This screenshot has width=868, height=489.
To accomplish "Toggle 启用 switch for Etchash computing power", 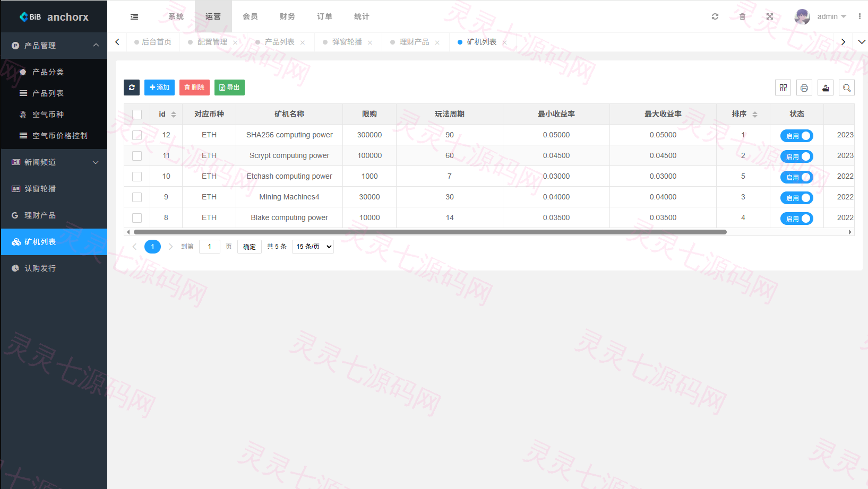I will 796,177.
